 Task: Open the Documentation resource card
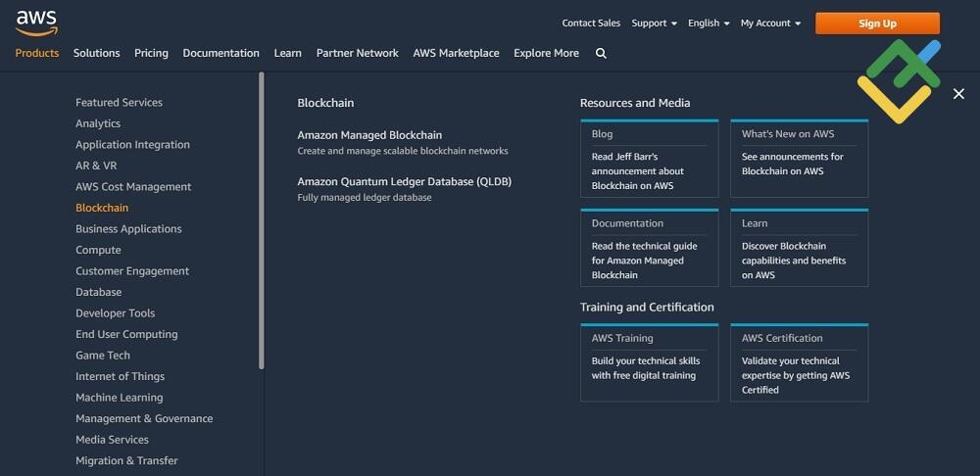650,248
